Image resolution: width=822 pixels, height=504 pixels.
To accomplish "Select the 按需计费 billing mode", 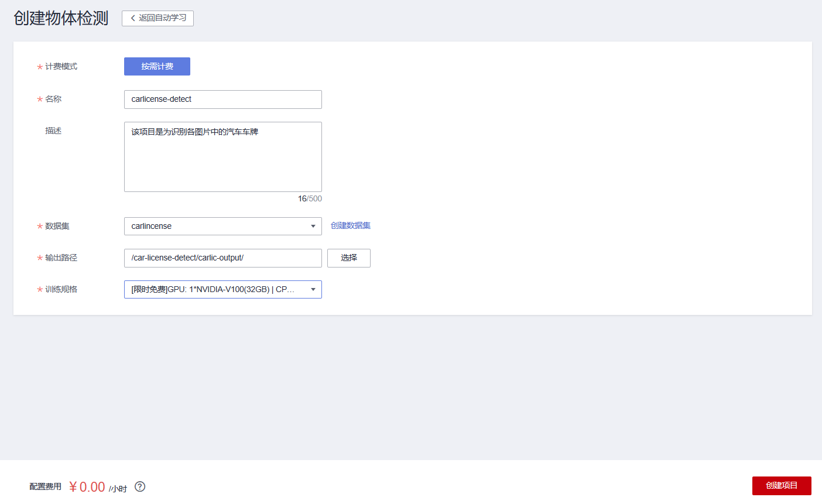I will coord(157,67).
